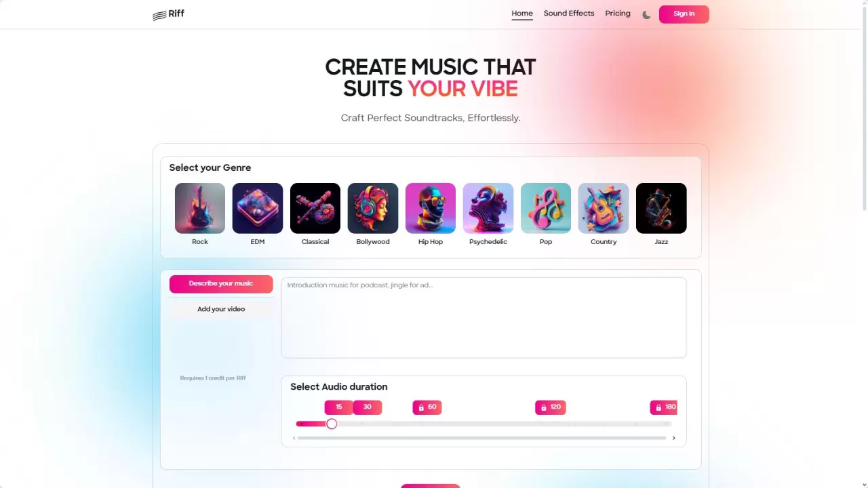Select the Psychedelic genre icon
This screenshot has width=868, height=488.
click(x=488, y=208)
